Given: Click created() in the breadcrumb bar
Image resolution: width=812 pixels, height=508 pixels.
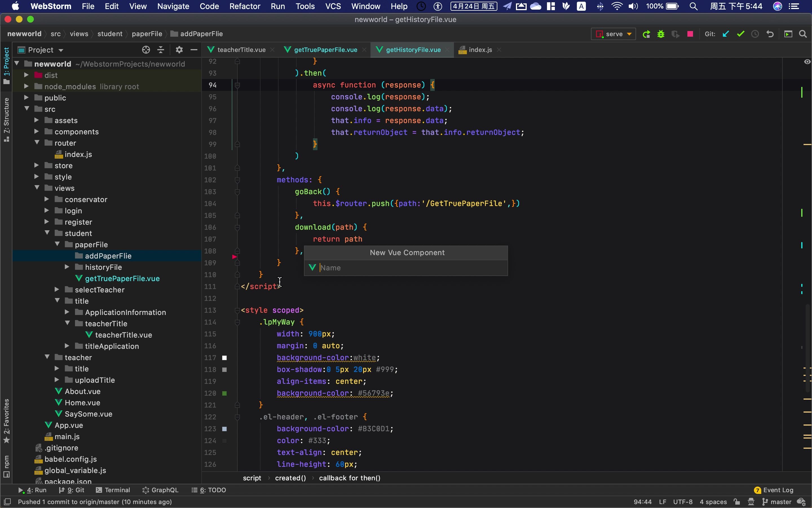Looking at the screenshot, I should point(291,478).
